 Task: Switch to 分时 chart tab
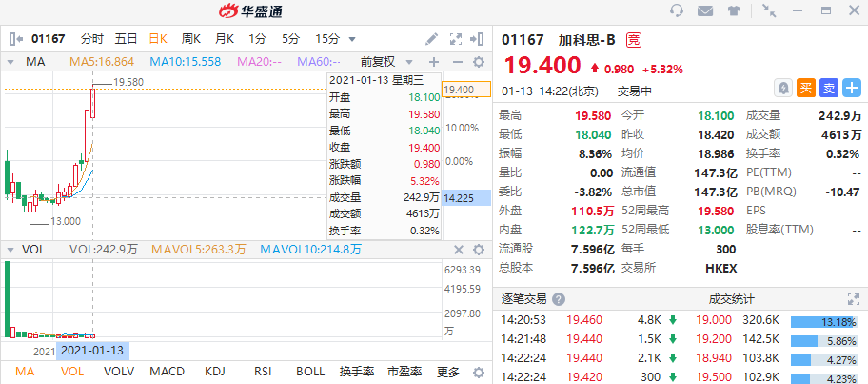click(x=92, y=39)
